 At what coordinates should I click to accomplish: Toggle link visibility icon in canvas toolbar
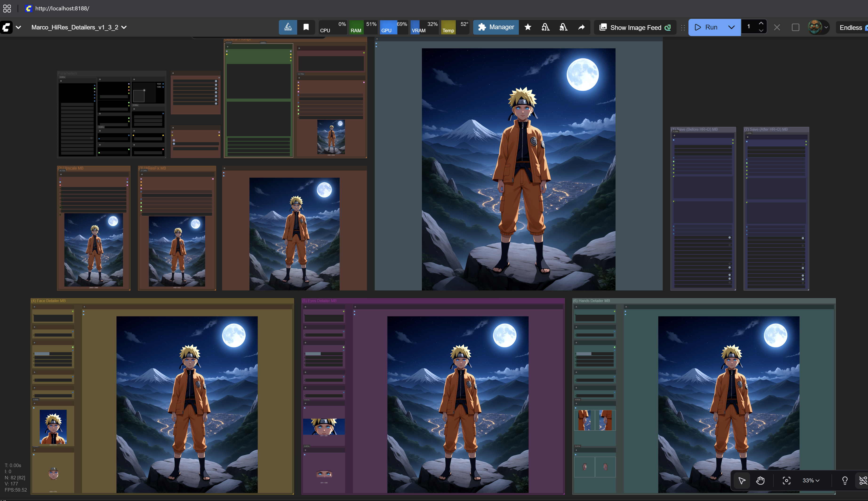pos(863,480)
